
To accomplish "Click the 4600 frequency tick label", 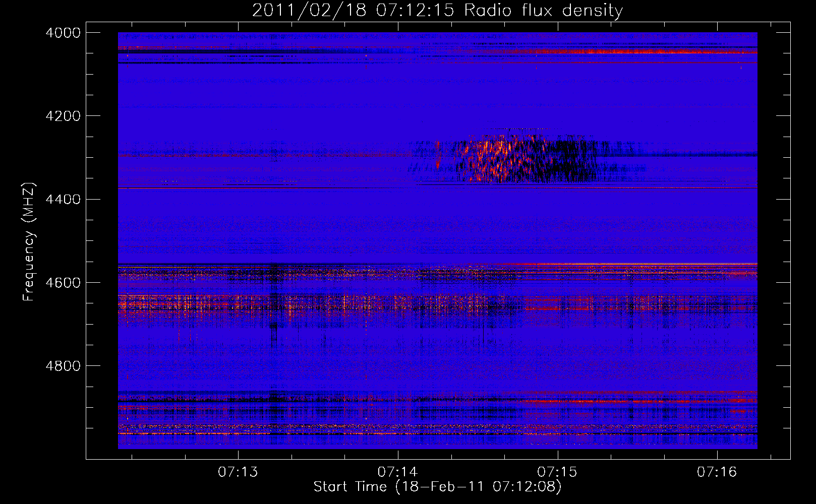I will coord(63,283).
